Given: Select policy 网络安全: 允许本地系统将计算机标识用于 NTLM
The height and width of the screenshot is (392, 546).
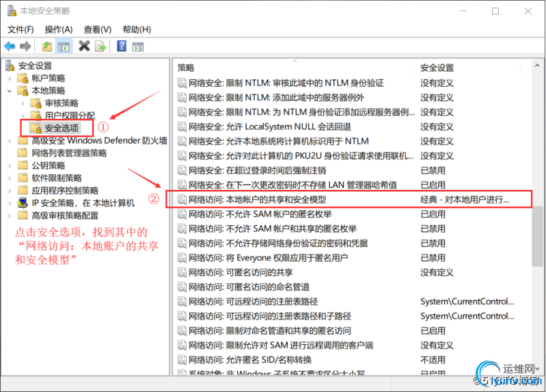Looking at the screenshot, I should (279, 141).
